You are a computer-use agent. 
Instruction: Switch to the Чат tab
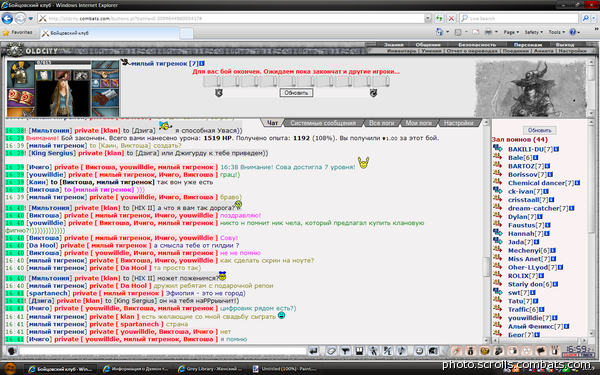pyautogui.click(x=272, y=123)
